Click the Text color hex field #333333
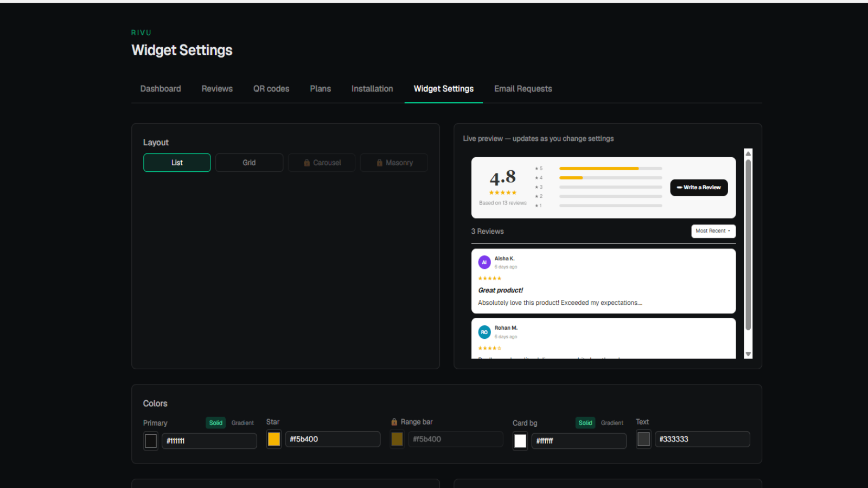Screen dimensions: 868x488 (x=703, y=439)
